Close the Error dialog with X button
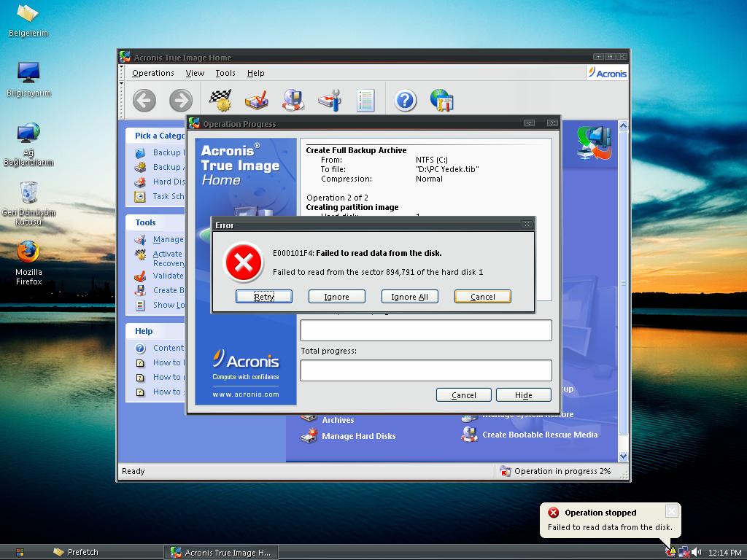The height and width of the screenshot is (560, 747). coord(527,225)
